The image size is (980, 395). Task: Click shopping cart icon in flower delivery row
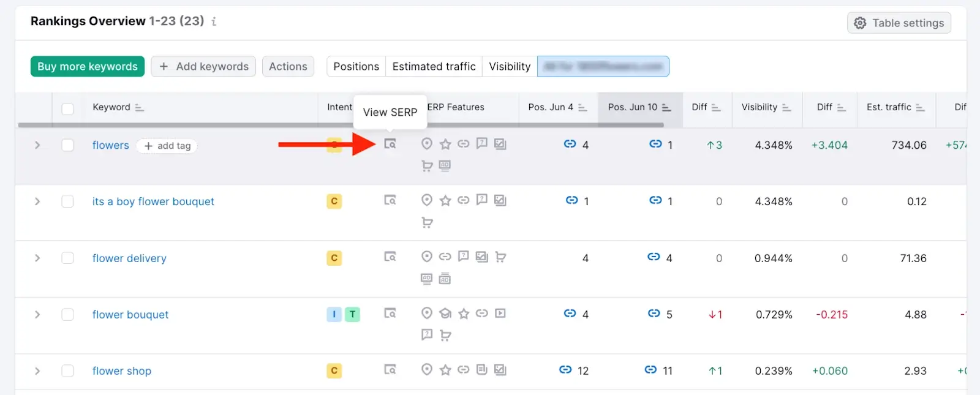click(x=500, y=257)
